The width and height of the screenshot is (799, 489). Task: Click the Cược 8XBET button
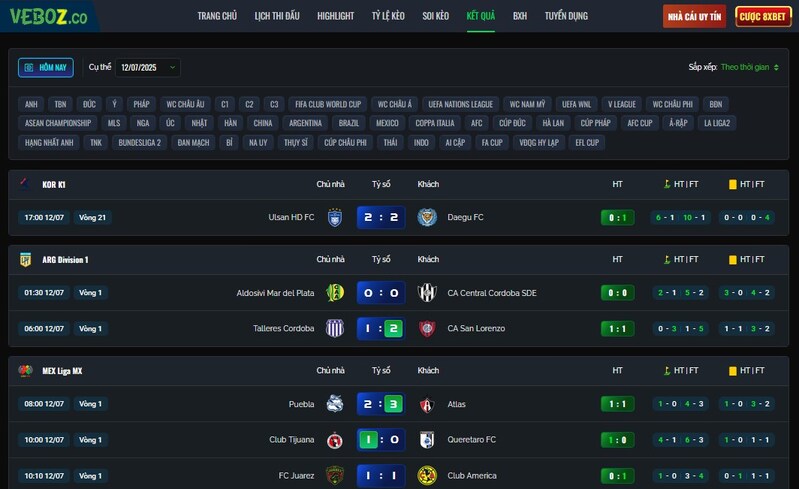coord(763,17)
